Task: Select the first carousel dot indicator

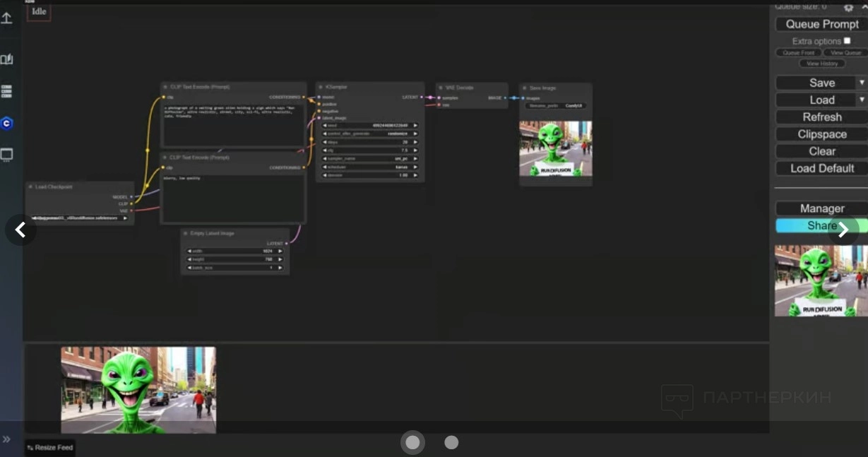Action: point(412,442)
